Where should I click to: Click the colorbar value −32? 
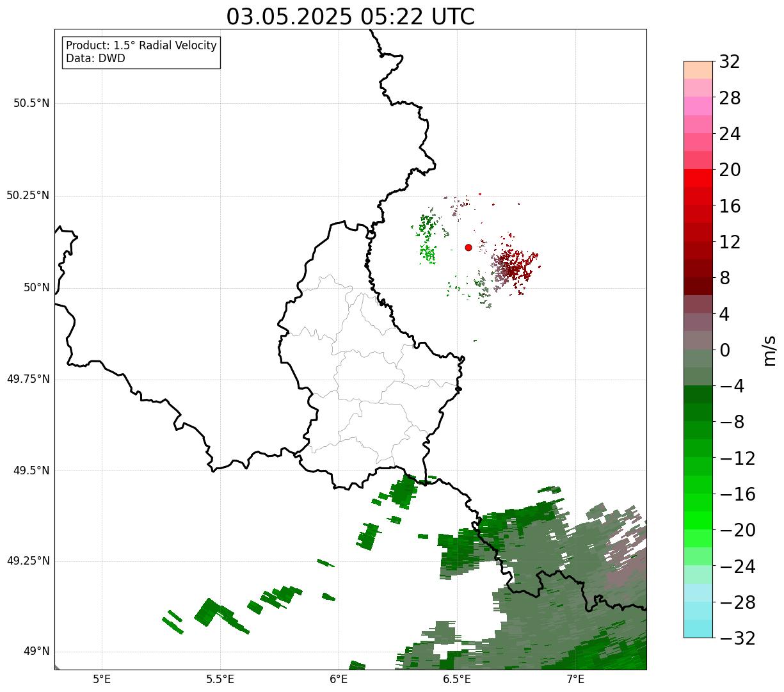tap(737, 638)
